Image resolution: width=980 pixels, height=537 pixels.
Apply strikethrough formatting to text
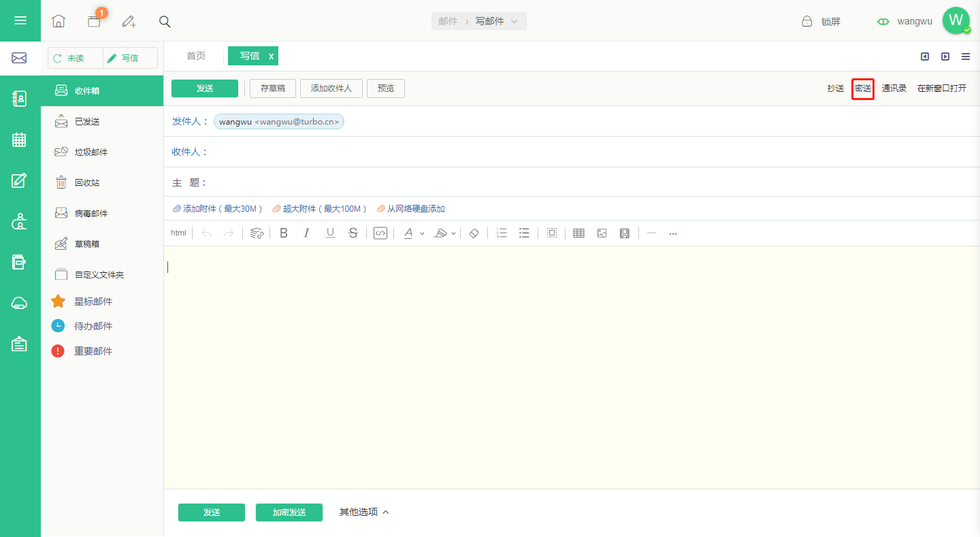coord(353,233)
